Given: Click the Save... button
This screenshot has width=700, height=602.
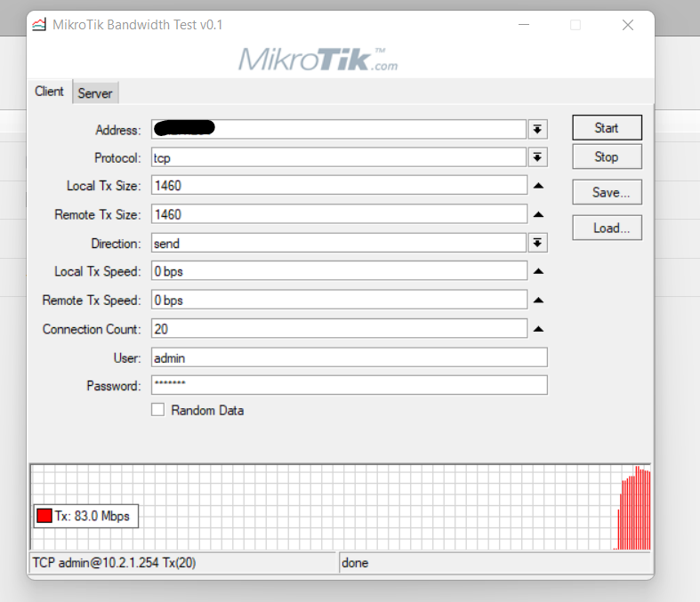Looking at the screenshot, I should tap(607, 192).
